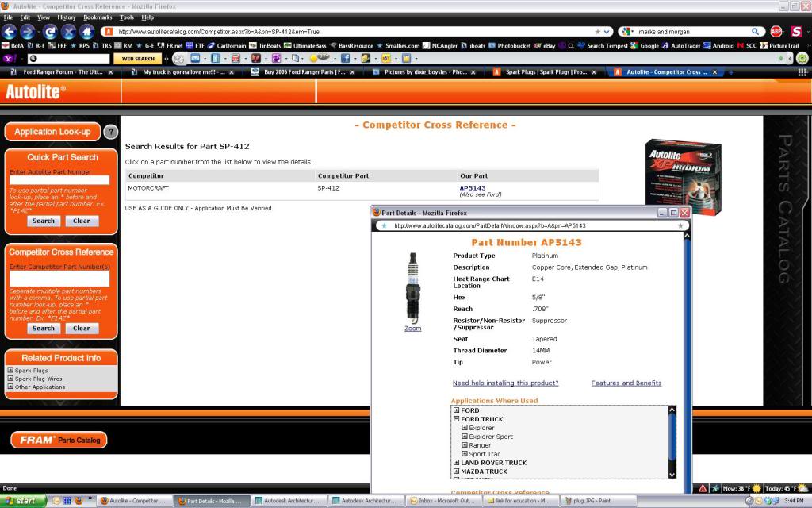Open the address bar history dropdown
This screenshot has width=812, height=508.
coord(607,32)
